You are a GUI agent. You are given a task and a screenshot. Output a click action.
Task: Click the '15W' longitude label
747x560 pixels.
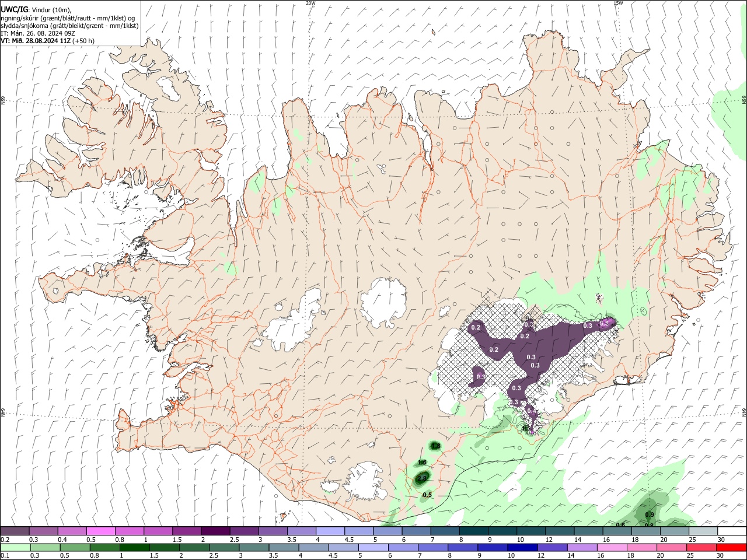click(618, 3)
